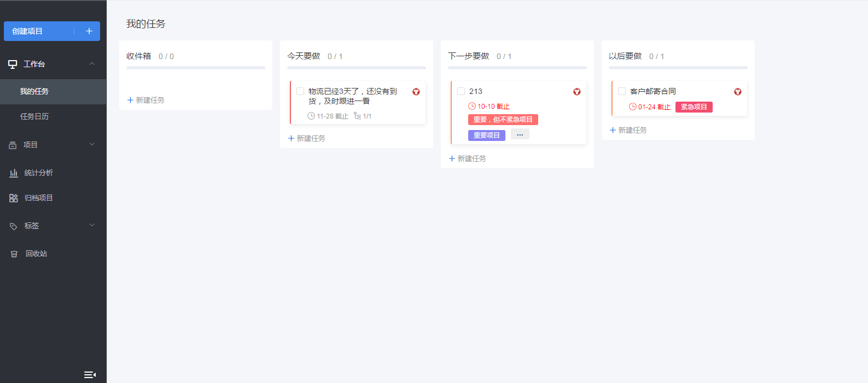This screenshot has height=383, width=868.
Task: Click the 归档项目 archive icon
Action: [14, 198]
